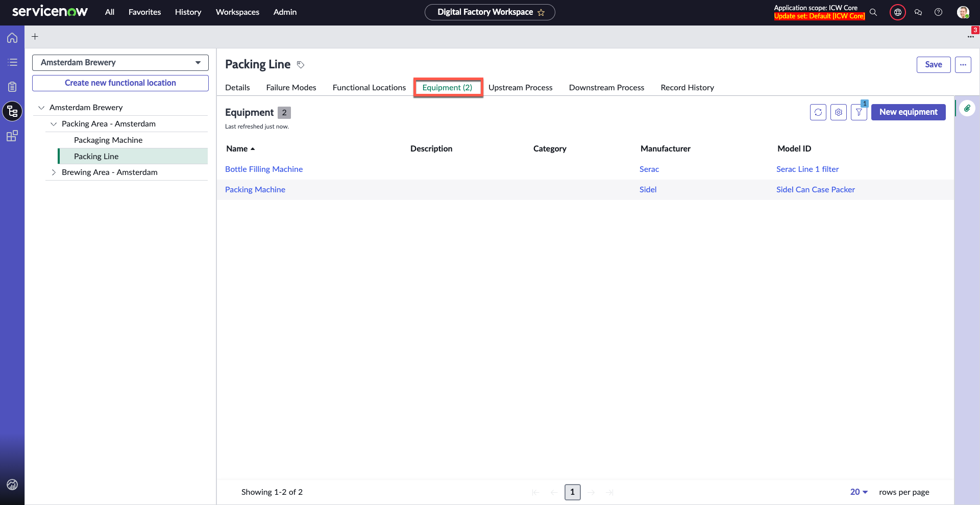Go to the next page arrow
The height and width of the screenshot is (505, 980).
[x=591, y=492]
